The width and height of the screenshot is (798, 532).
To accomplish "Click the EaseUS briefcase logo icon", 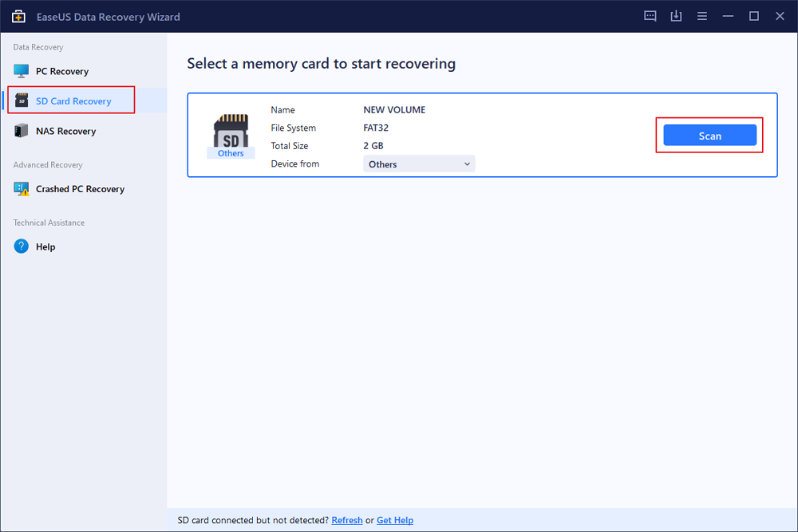I will [x=18, y=16].
